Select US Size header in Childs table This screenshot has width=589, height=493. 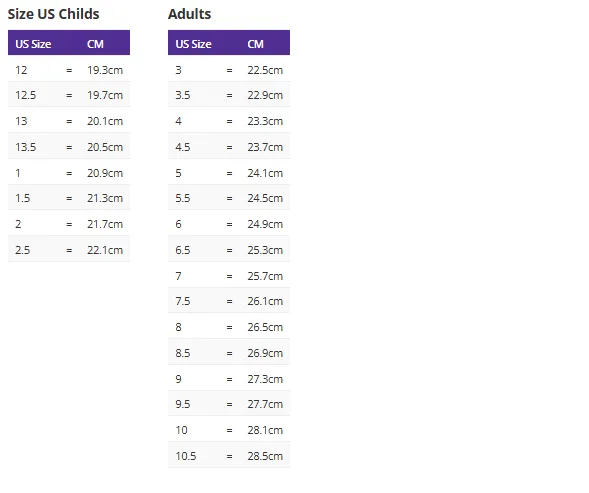[x=33, y=44]
